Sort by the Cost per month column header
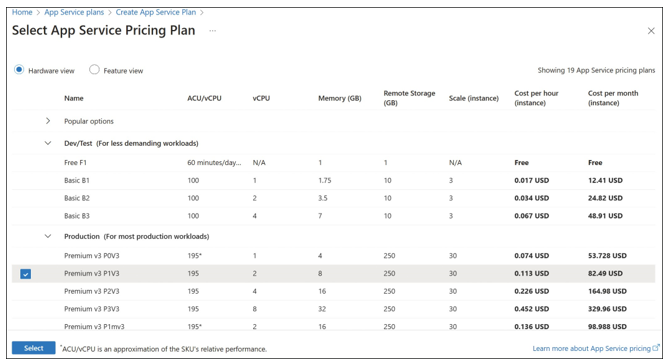Screen dimensions: 667x361 point(613,98)
